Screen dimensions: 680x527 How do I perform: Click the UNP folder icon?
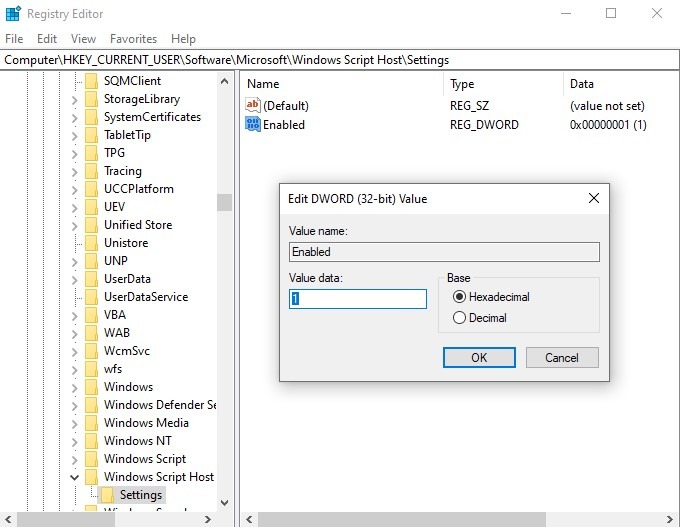tap(91, 261)
